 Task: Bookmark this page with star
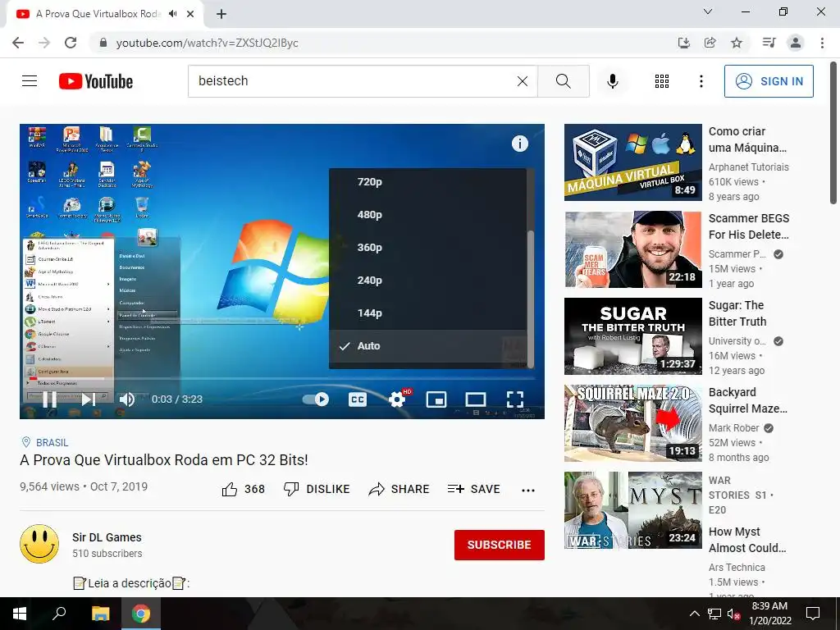pyautogui.click(x=737, y=43)
